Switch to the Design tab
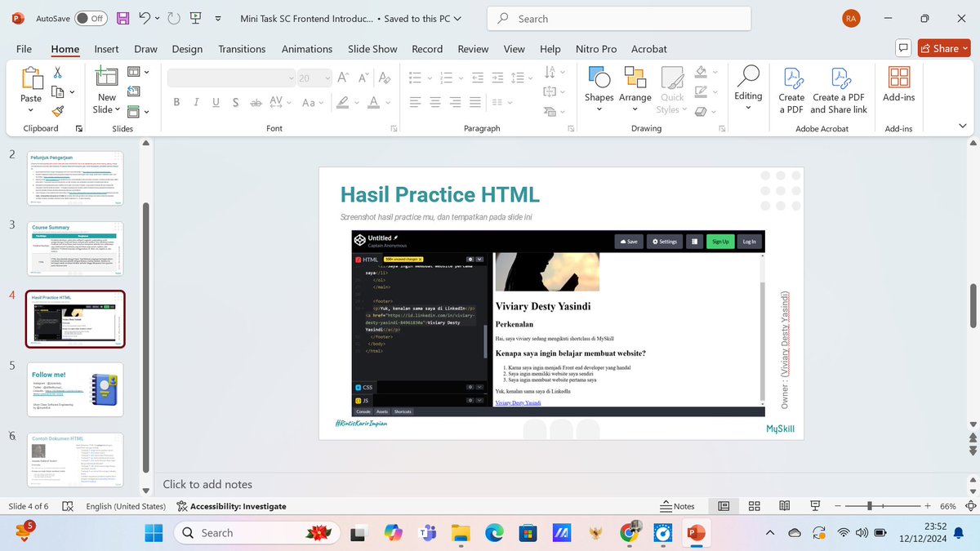980x551 pixels. [x=187, y=49]
